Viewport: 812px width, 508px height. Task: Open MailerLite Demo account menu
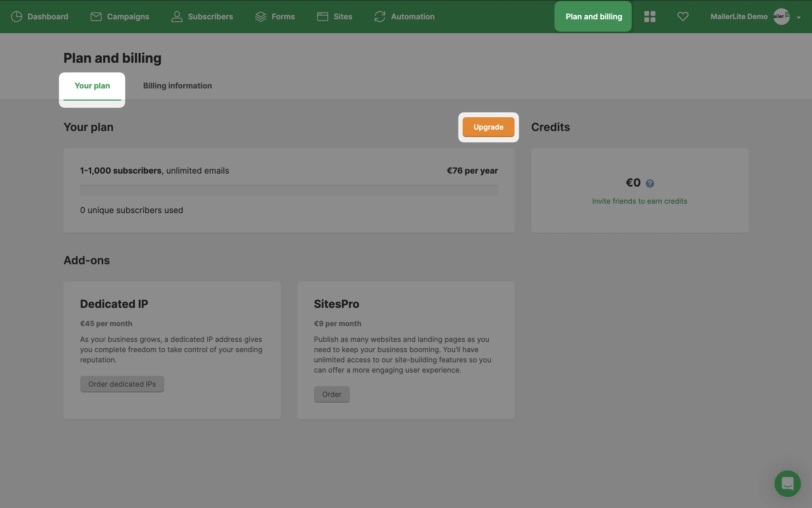[x=739, y=17]
